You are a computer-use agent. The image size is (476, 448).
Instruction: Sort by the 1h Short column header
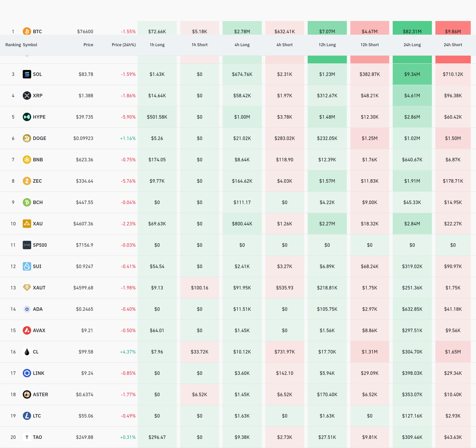click(x=199, y=45)
